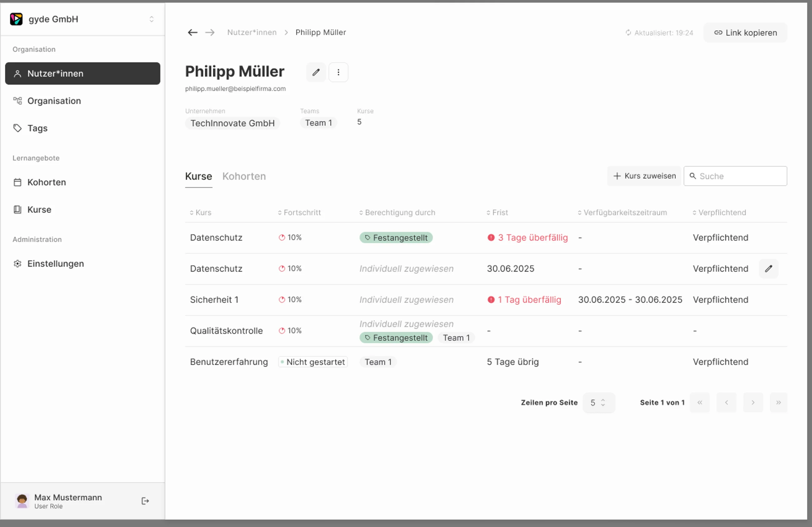Click the magnifier icon in search field

pyautogui.click(x=693, y=176)
